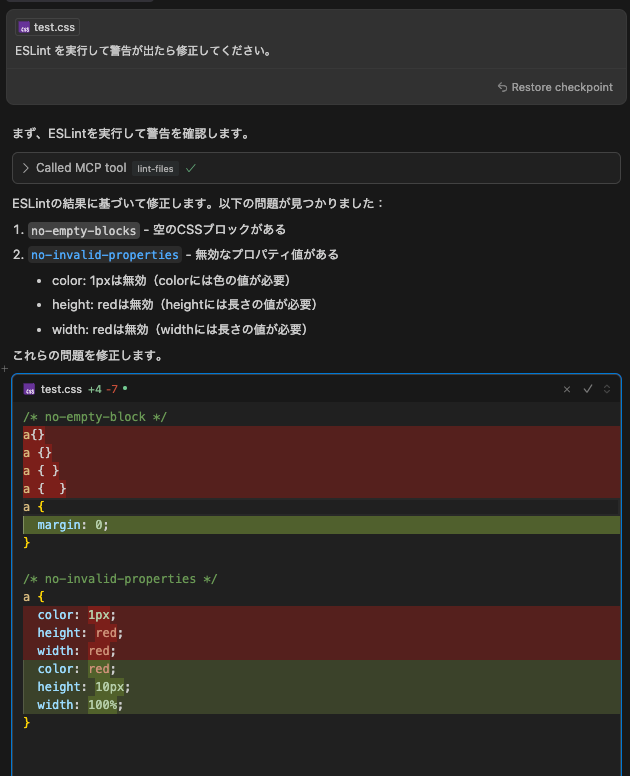Click the removed line 'width: red;'
The image size is (630, 776).
pos(321,651)
